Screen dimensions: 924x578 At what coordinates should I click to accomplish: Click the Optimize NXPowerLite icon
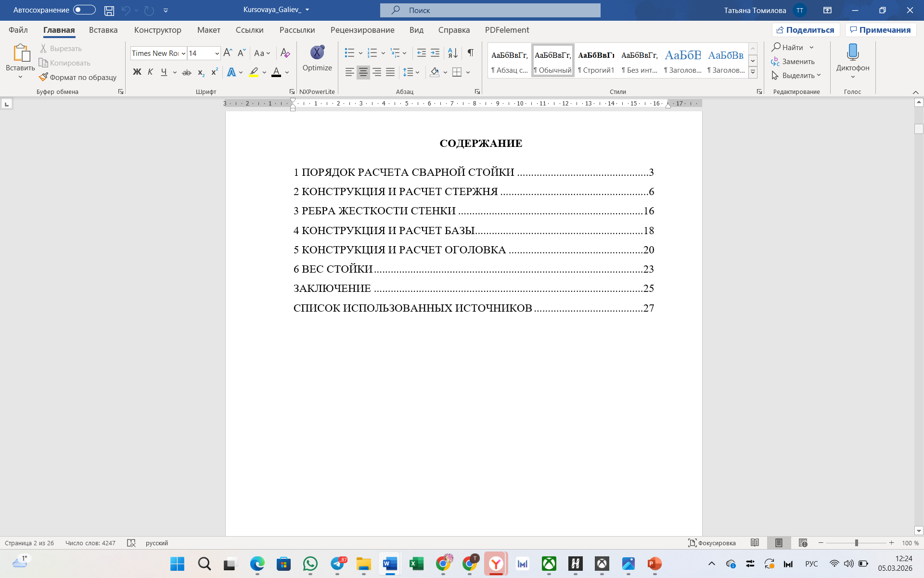click(317, 53)
